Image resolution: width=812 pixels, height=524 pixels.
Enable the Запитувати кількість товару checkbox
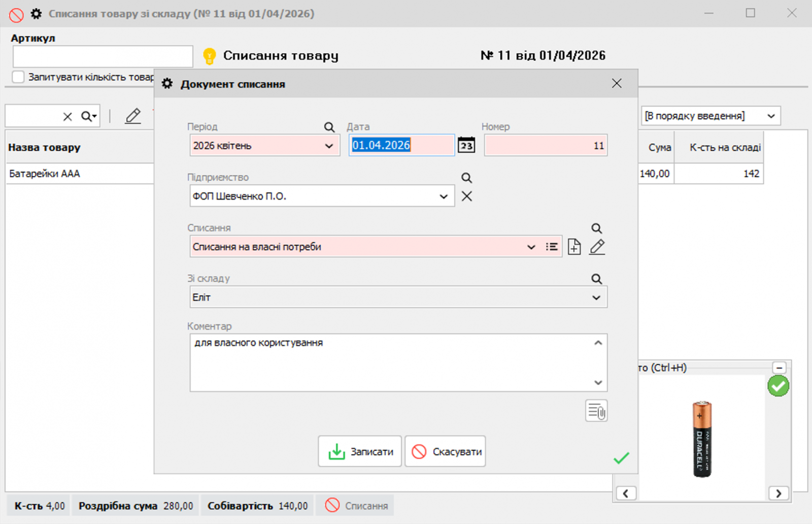[x=18, y=77]
